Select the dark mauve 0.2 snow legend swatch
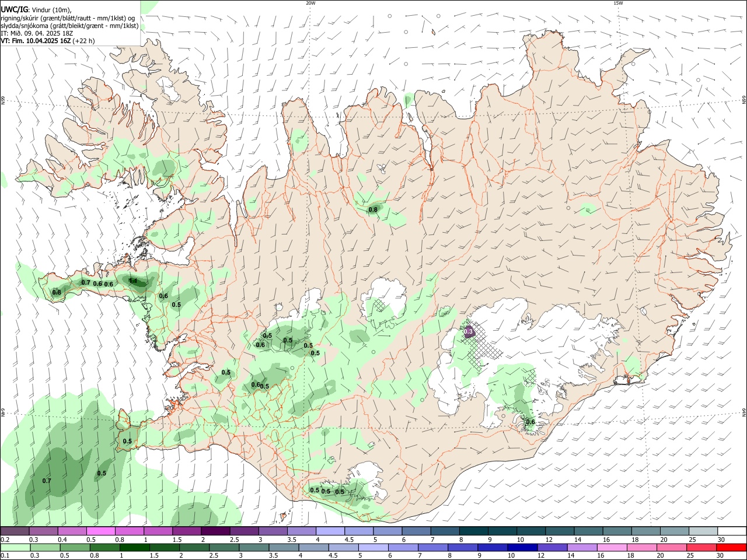747x560 pixels. click(15, 531)
